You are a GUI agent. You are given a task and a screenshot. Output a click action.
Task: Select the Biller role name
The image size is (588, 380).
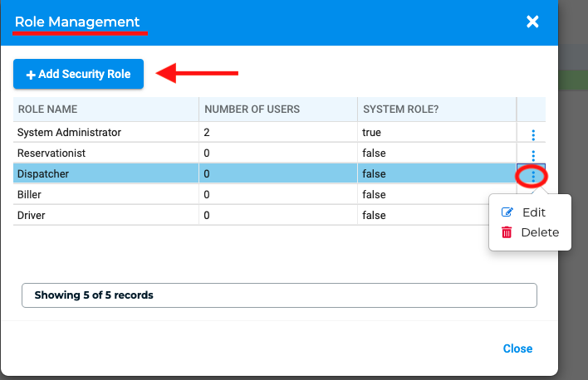coord(29,194)
